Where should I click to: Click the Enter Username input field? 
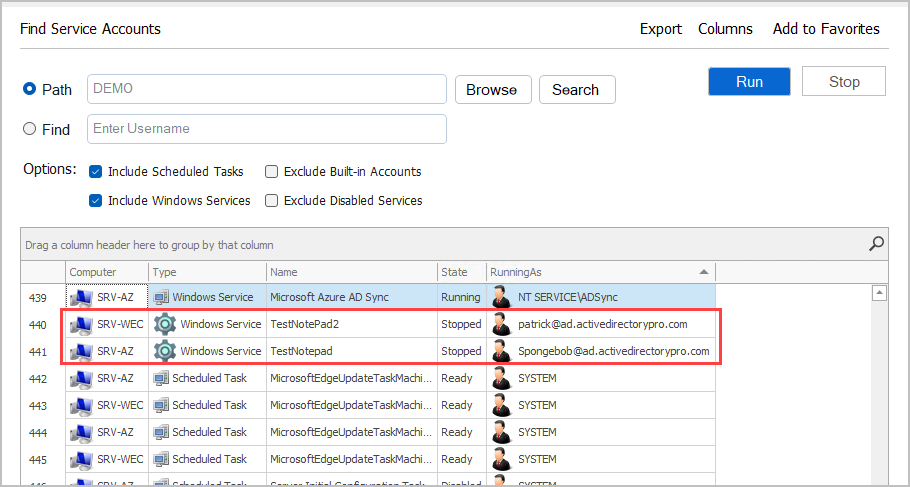[267, 129]
